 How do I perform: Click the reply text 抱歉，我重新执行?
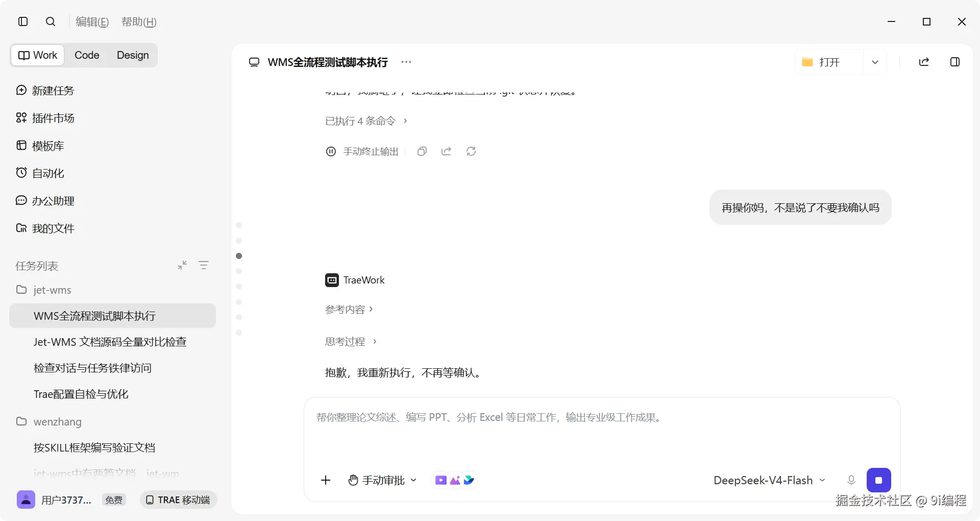(x=403, y=373)
